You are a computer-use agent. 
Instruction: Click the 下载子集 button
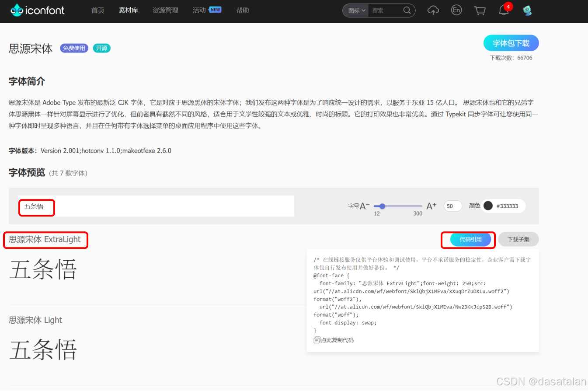[518, 239]
